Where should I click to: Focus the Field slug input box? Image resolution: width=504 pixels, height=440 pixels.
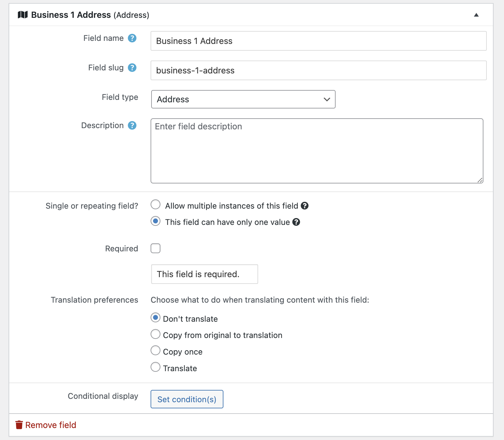coord(319,70)
